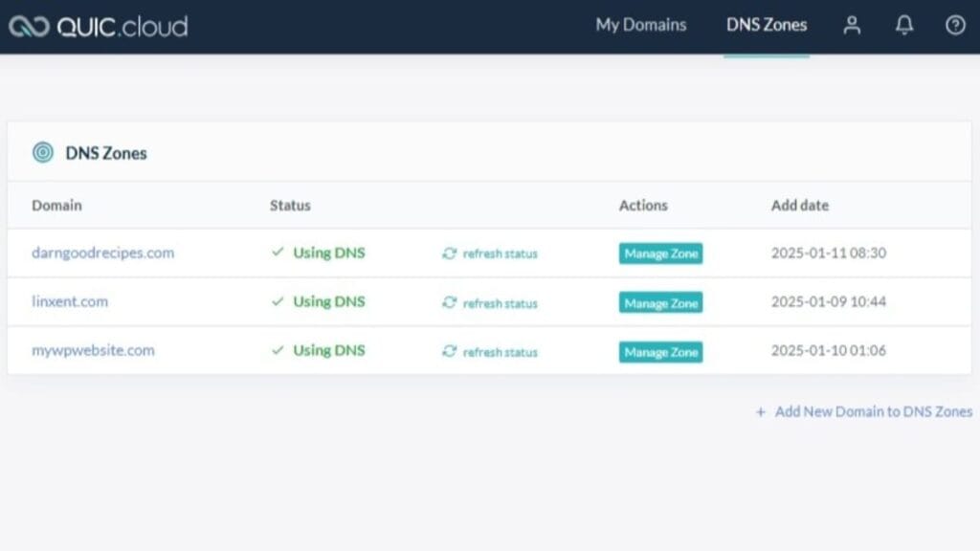Click Manage Zone for darngoodrecipes.com
The height and width of the screenshot is (551, 980).
(x=660, y=253)
